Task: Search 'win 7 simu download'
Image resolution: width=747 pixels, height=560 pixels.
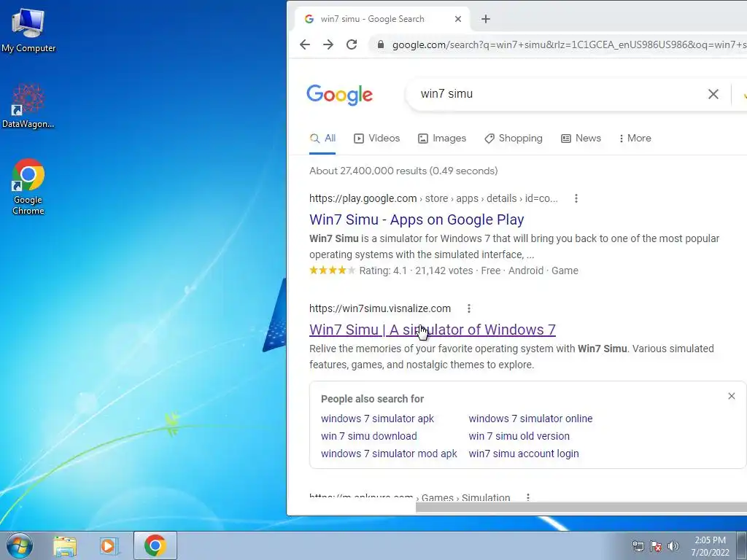Action: click(368, 436)
